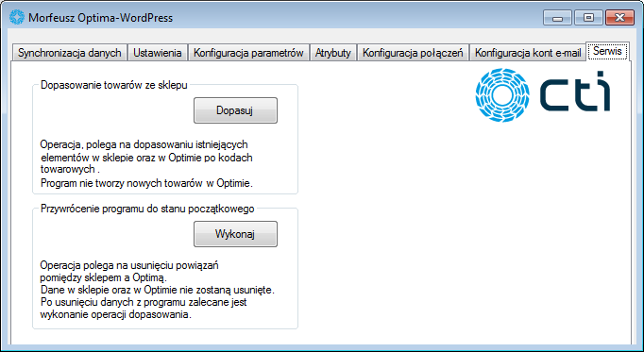Click the CTI logo
Screen dimensions: 644x352
point(543,95)
